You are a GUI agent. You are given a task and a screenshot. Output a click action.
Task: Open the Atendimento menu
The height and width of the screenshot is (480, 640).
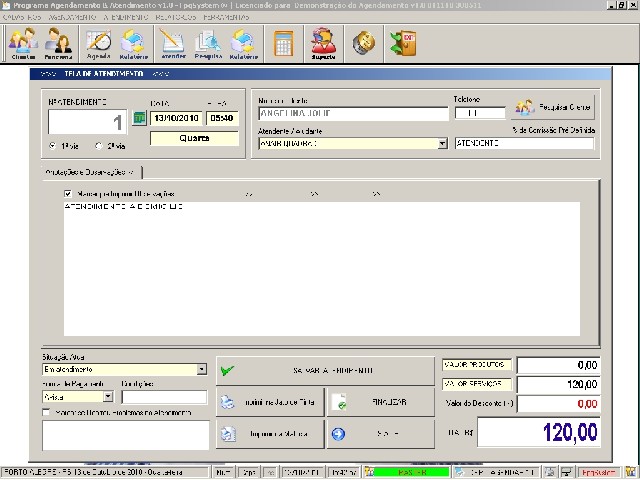pos(126,18)
